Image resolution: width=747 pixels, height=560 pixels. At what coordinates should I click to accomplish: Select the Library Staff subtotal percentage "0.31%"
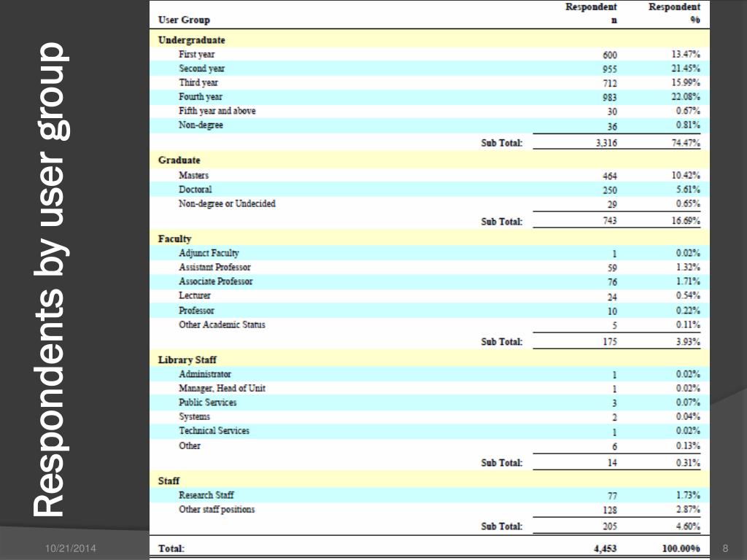pyautogui.click(x=689, y=463)
